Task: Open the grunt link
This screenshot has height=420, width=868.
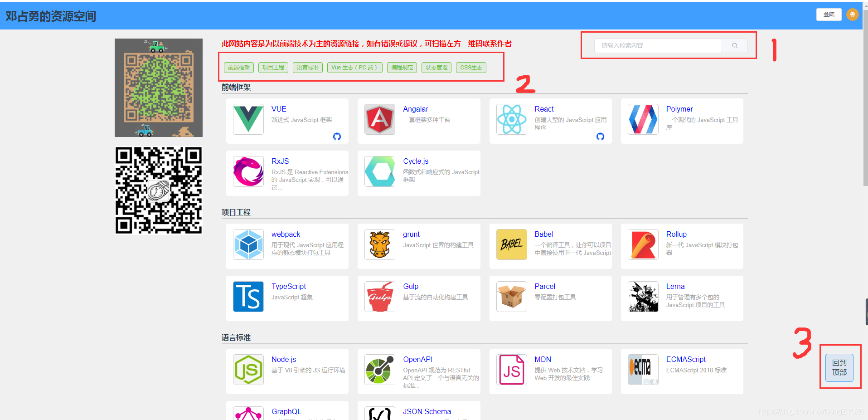Action: (x=411, y=234)
